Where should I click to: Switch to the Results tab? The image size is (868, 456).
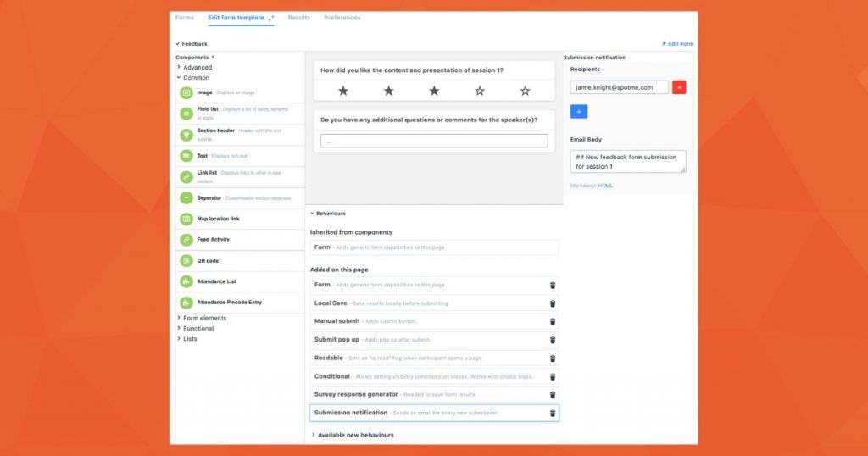tap(298, 18)
